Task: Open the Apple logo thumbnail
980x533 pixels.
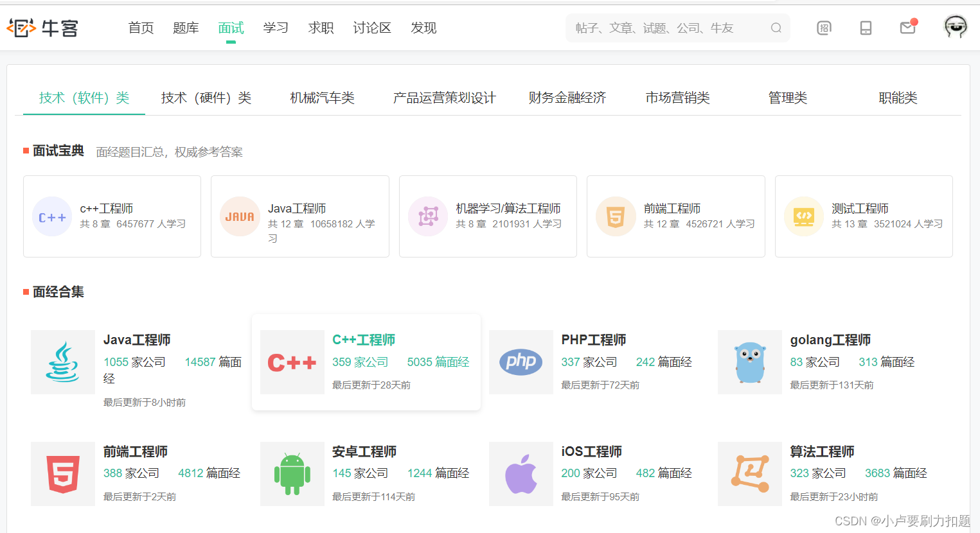Action: (521, 474)
